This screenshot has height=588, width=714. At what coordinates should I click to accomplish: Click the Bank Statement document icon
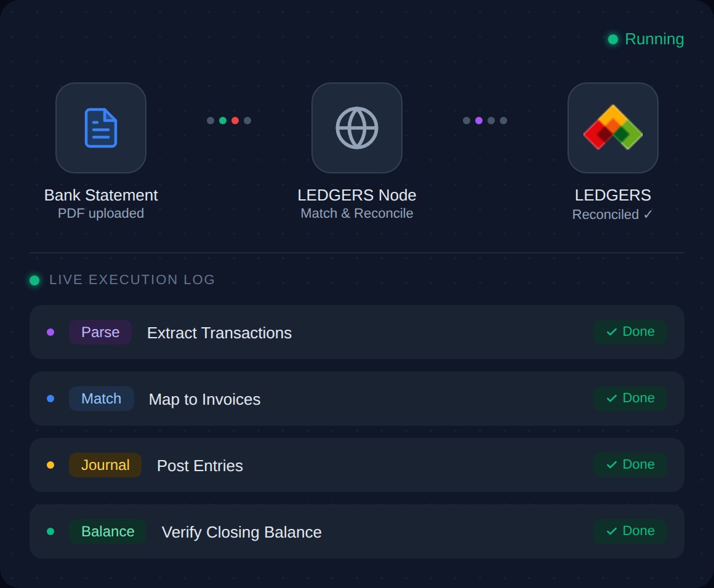pos(101,128)
